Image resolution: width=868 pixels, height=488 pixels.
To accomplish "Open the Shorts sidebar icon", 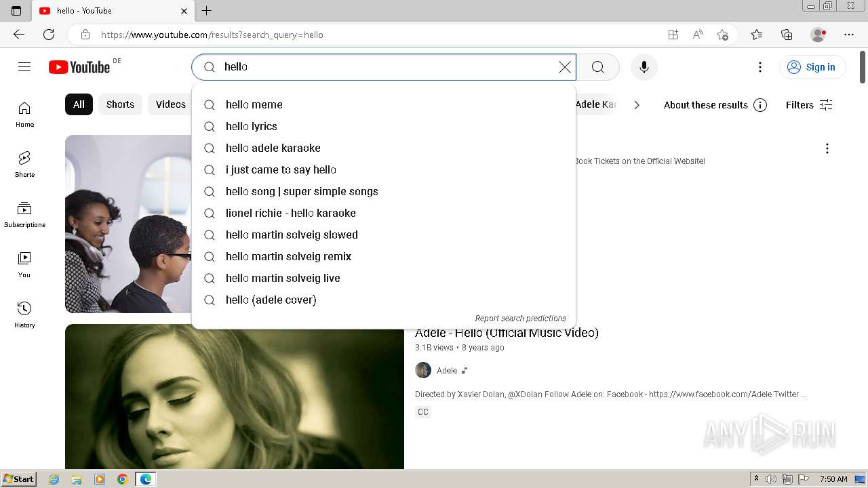I will (24, 165).
